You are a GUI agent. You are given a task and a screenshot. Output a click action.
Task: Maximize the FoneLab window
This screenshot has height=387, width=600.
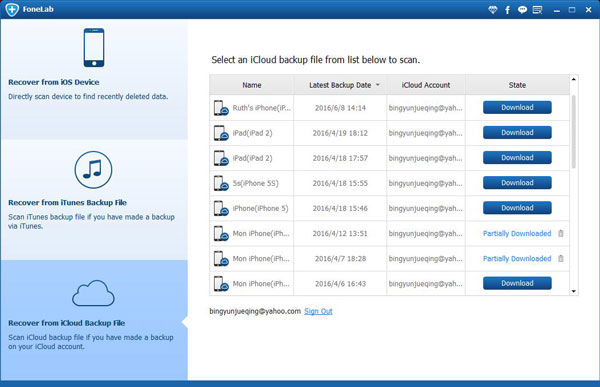(x=572, y=10)
